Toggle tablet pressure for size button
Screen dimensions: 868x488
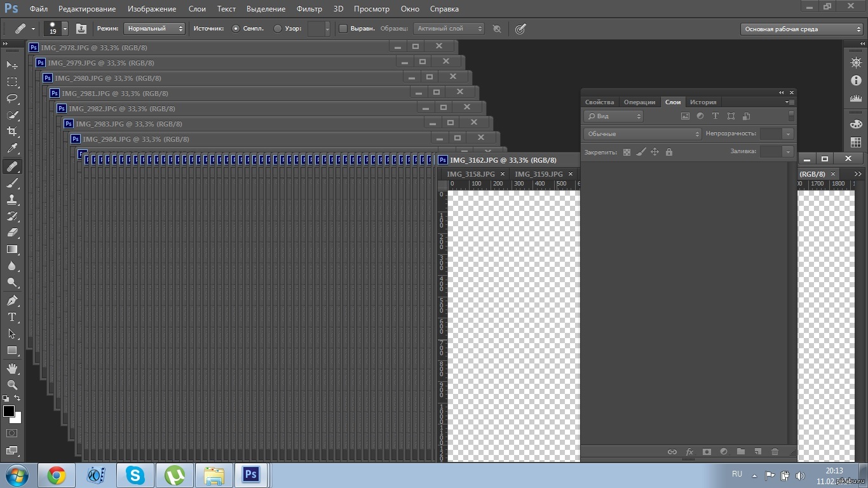pos(520,29)
